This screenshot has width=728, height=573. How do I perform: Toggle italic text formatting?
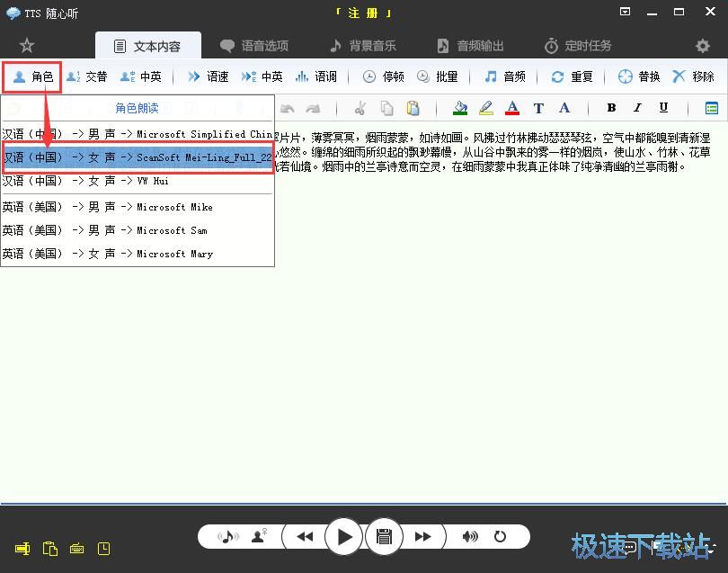(636, 108)
